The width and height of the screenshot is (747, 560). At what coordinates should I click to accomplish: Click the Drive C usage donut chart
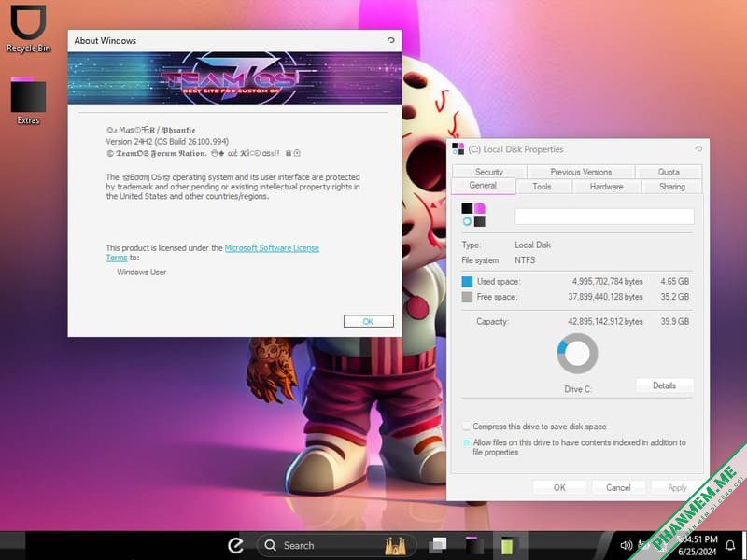click(577, 354)
